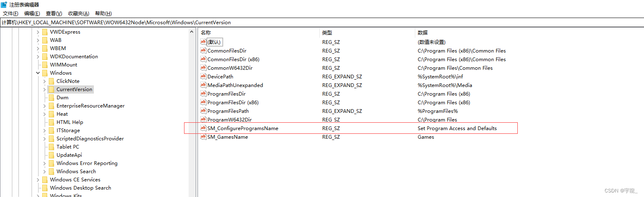This screenshot has width=644, height=197.
Task: Click the Registry Editor title bar icon
Action: pos(4,5)
